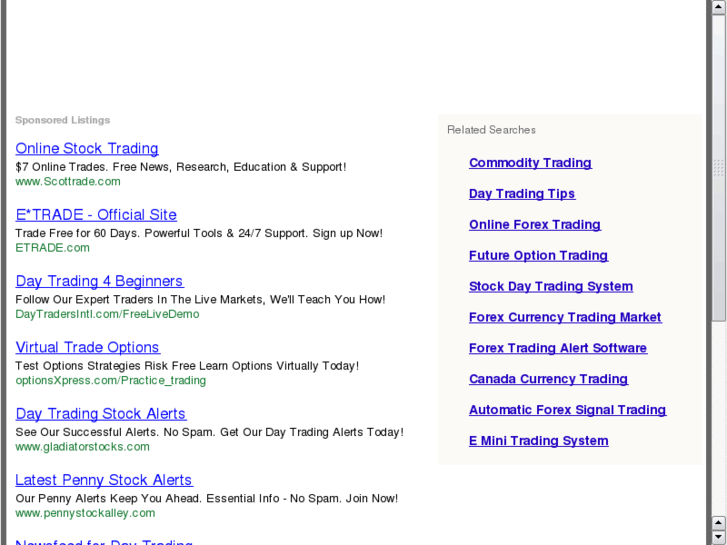Open the Latest Penny Stock Alerts link

pos(104,480)
